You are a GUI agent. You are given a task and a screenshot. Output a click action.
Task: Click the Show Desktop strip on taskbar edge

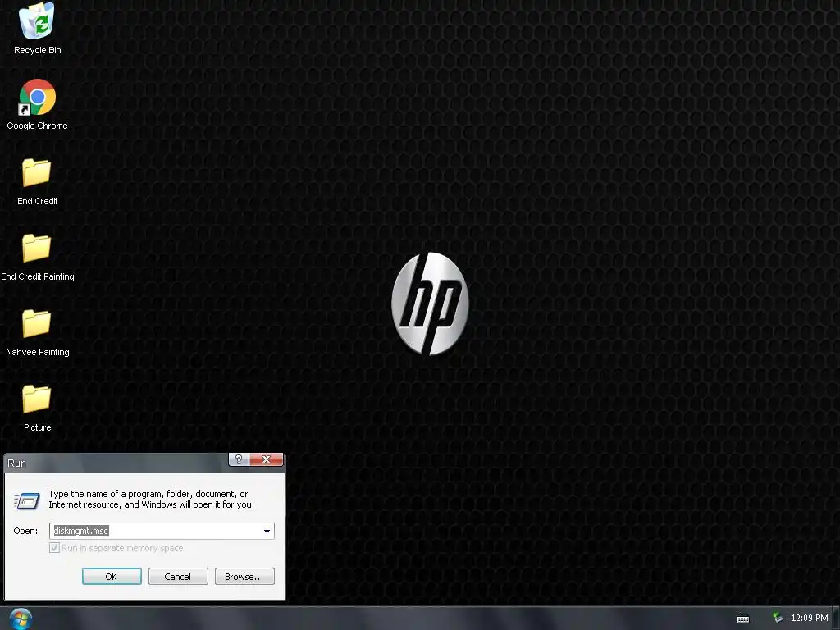(836, 619)
